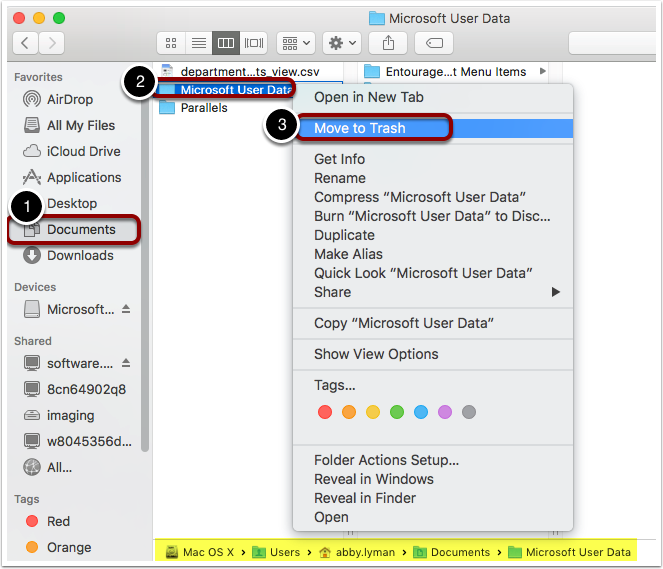Choose Reveal in Windows
The height and width of the screenshot is (569, 663).
pyautogui.click(x=433, y=479)
